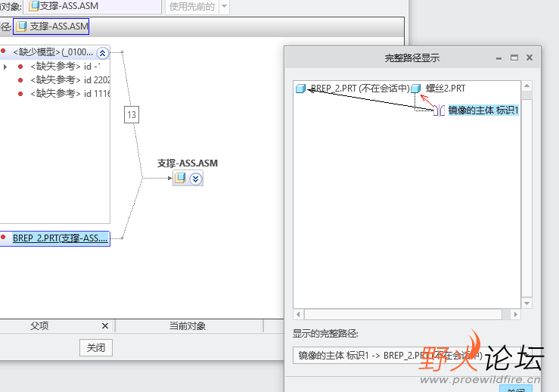Click the BREP_2.PRT(支撑-ASS... link

point(60,238)
